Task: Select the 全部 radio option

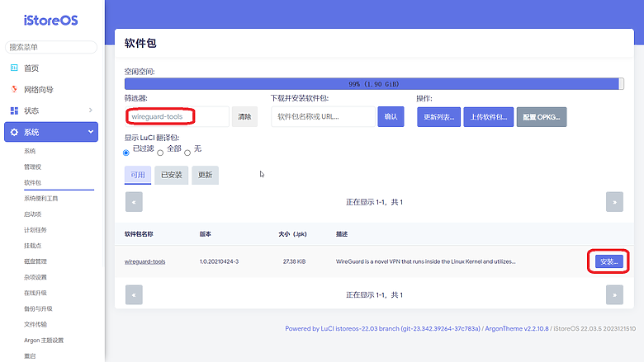Action: 160,153
